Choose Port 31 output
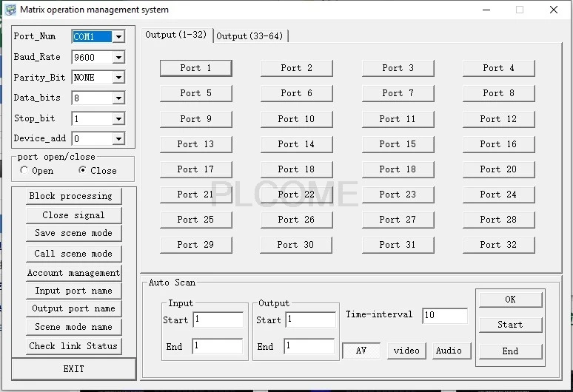Image resolution: width=573 pixels, height=392 pixels. [x=398, y=246]
